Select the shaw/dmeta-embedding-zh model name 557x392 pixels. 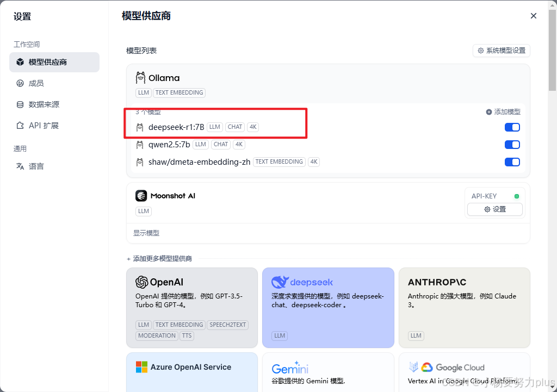click(x=199, y=162)
